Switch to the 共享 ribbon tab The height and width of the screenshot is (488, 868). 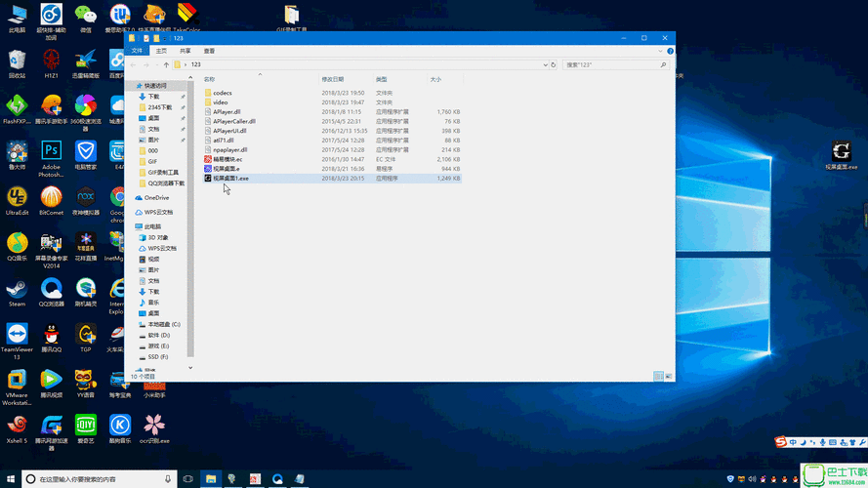click(x=185, y=51)
